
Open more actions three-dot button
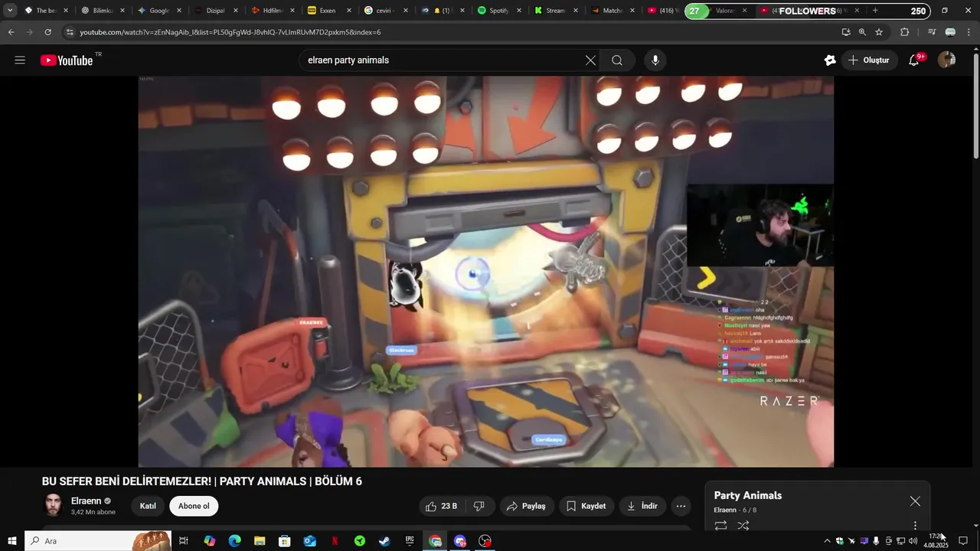click(681, 506)
